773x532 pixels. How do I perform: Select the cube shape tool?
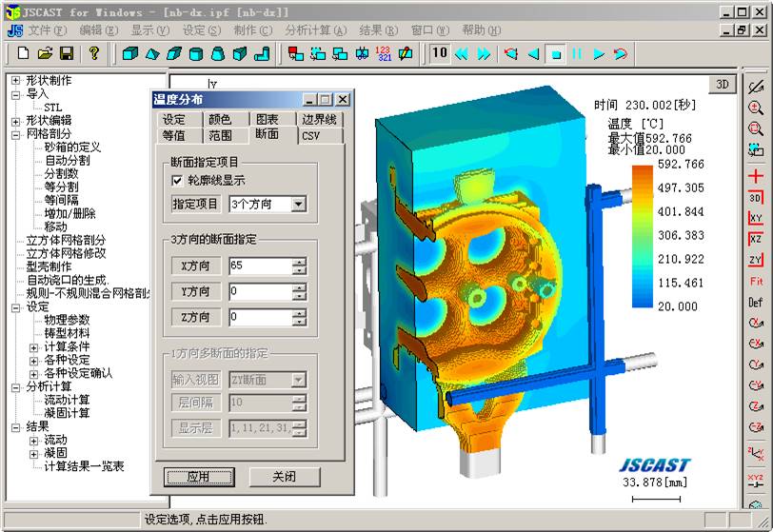(129, 53)
